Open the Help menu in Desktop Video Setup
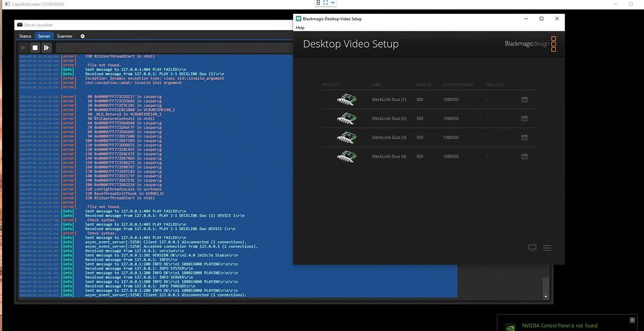The height and width of the screenshot is (331, 644). pyautogui.click(x=300, y=28)
